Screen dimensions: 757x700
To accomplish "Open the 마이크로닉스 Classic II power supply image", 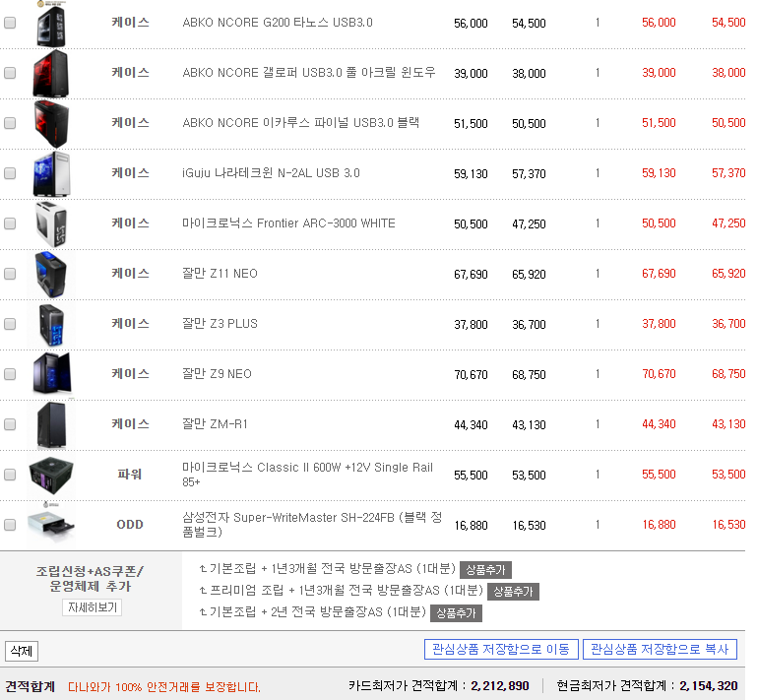I will pos(51,475).
